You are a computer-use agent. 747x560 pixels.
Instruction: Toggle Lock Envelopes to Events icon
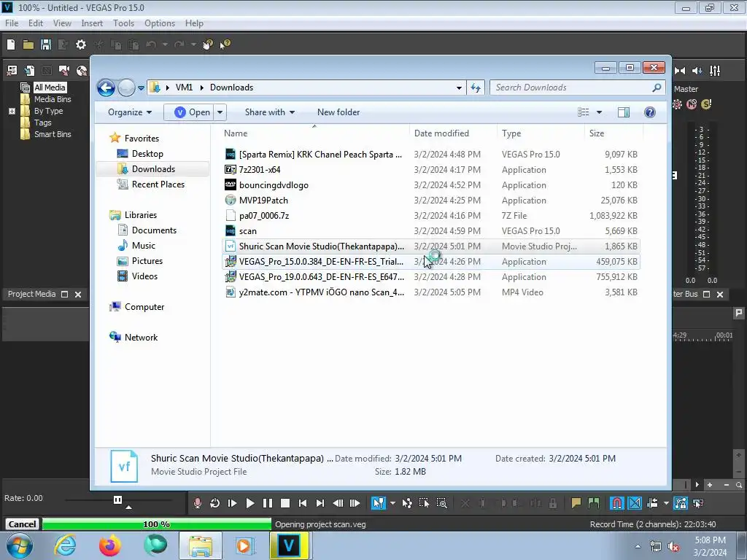click(681, 503)
